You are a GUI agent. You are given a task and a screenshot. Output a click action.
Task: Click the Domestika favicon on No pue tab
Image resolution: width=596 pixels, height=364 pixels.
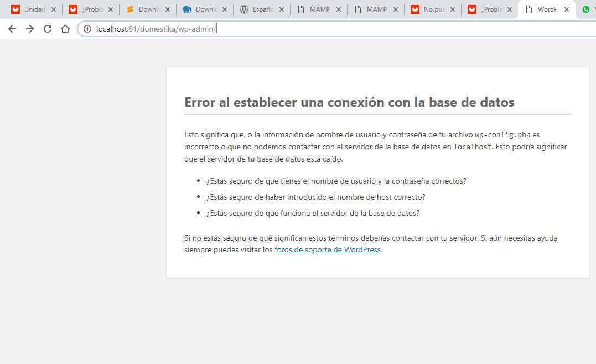(x=415, y=9)
